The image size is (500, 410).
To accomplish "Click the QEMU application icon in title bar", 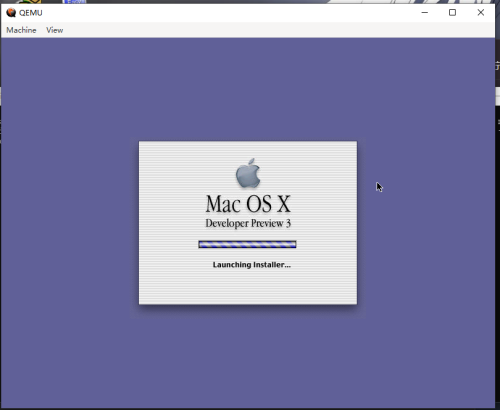I will click(11, 13).
